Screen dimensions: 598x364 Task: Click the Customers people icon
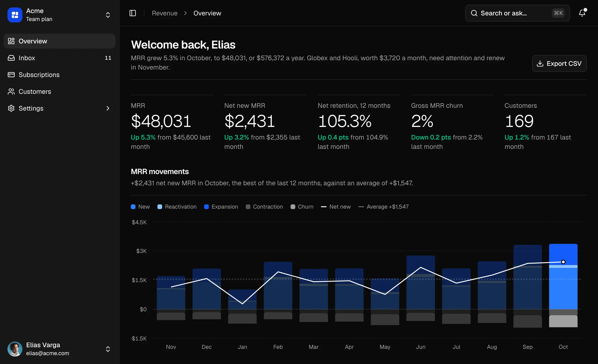11,91
